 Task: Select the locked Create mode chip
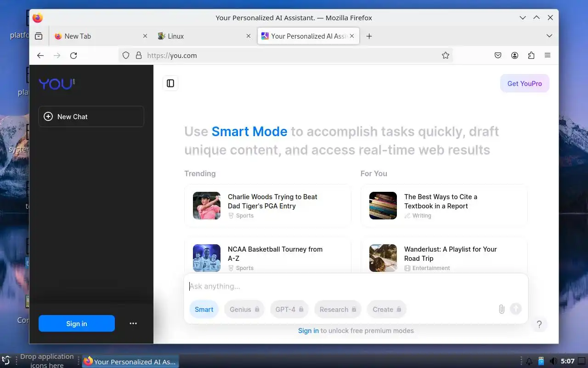[x=387, y=309]
